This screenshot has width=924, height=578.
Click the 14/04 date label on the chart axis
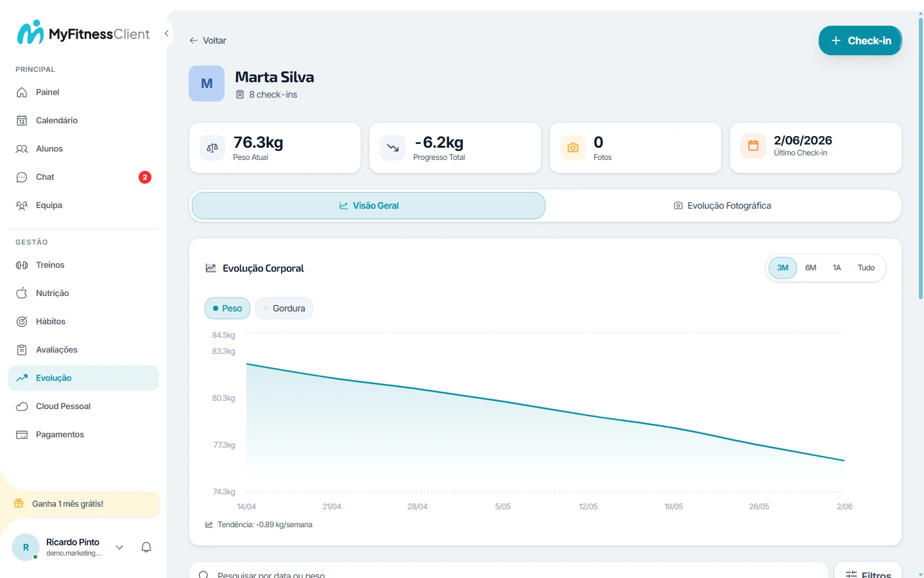tap(246, 507)
